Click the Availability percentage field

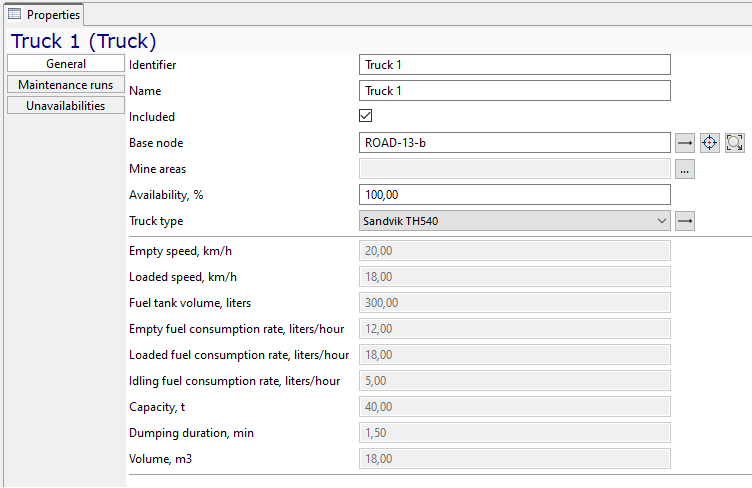pos(515,195)
